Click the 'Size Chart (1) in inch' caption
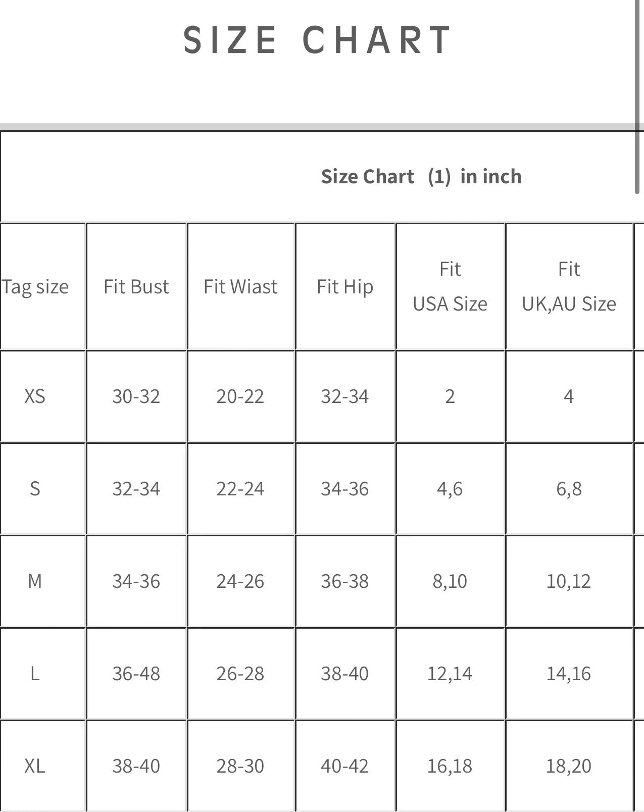644x812 pixels. click(x=421, y=177)
